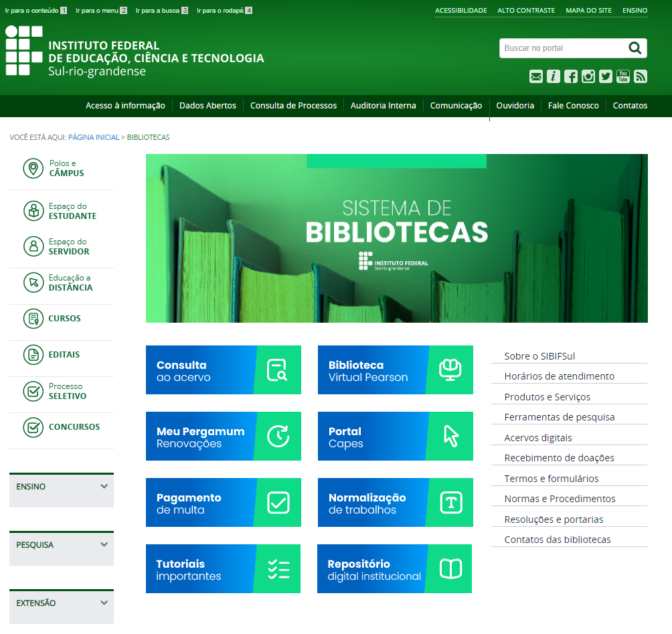Viewport: 672px width, 634px height.
Task: Click the Buscar no portal search field
Action: (x=561, y=48)
